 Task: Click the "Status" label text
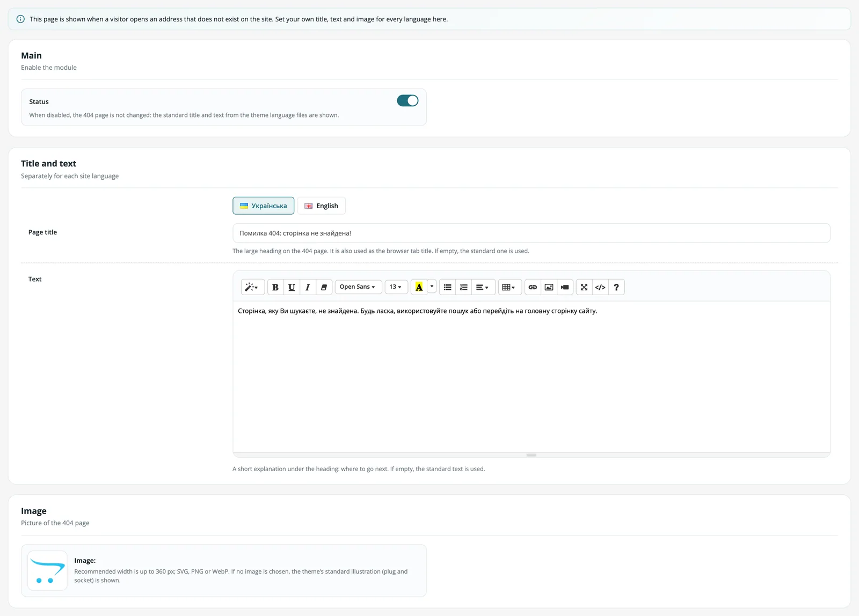39,101
